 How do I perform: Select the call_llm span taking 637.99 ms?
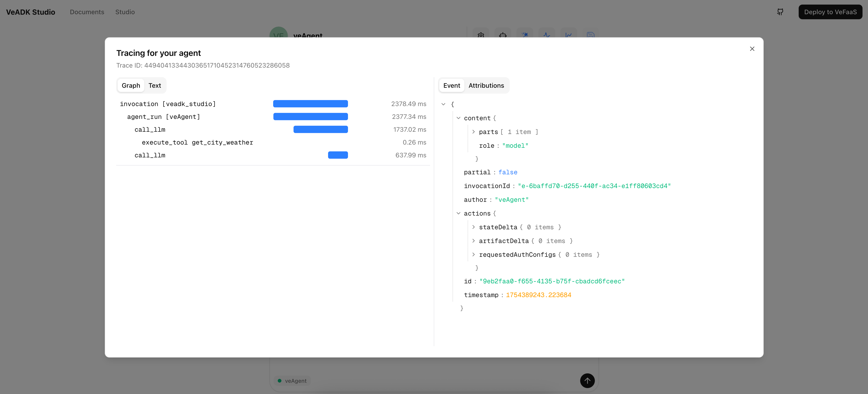[273, 155]
